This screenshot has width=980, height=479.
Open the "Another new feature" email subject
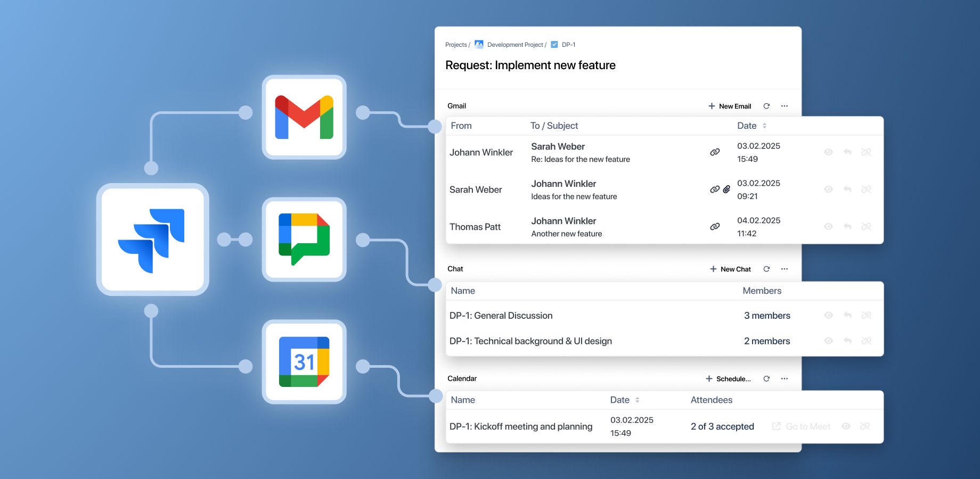pyautogui.click(x=567, y=234)
